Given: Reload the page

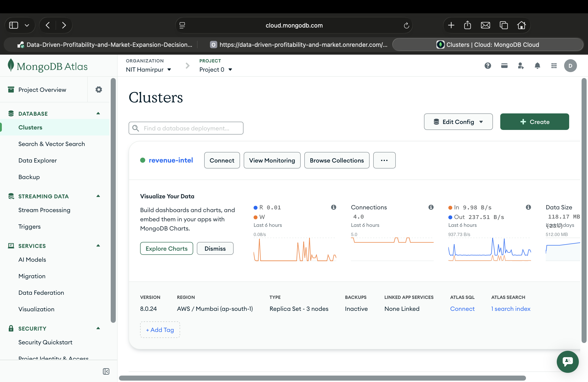Looking at the screenshot, I should tap(406, 25).
